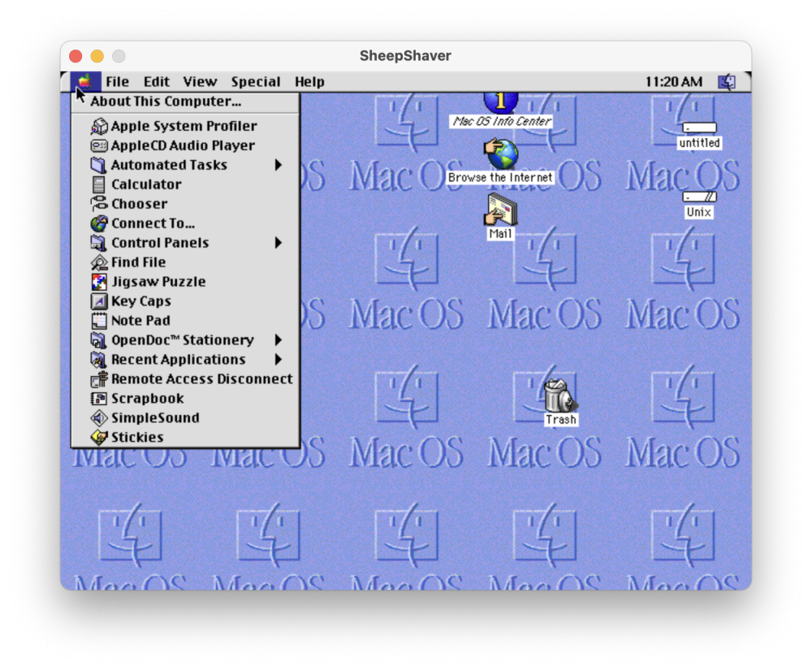Choose the SimpleSound label
The width and height of the screenshot is (812, 670).
[x=155, y=418]
